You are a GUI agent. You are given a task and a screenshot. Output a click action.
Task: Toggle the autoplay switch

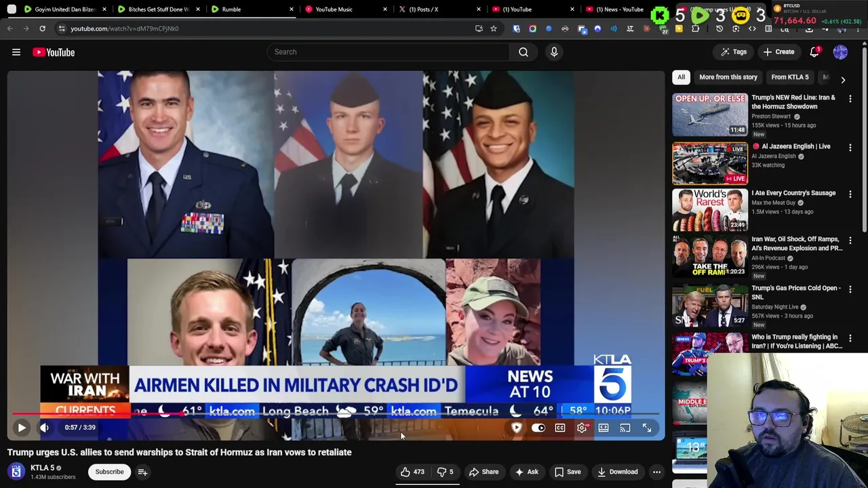click(x=538, y=428)
